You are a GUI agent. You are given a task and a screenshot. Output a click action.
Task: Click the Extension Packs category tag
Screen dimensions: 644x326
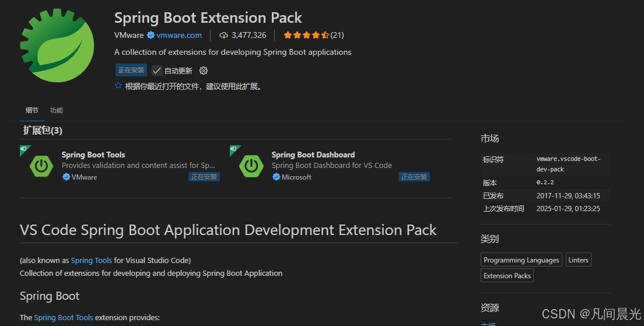click(507, 275)
